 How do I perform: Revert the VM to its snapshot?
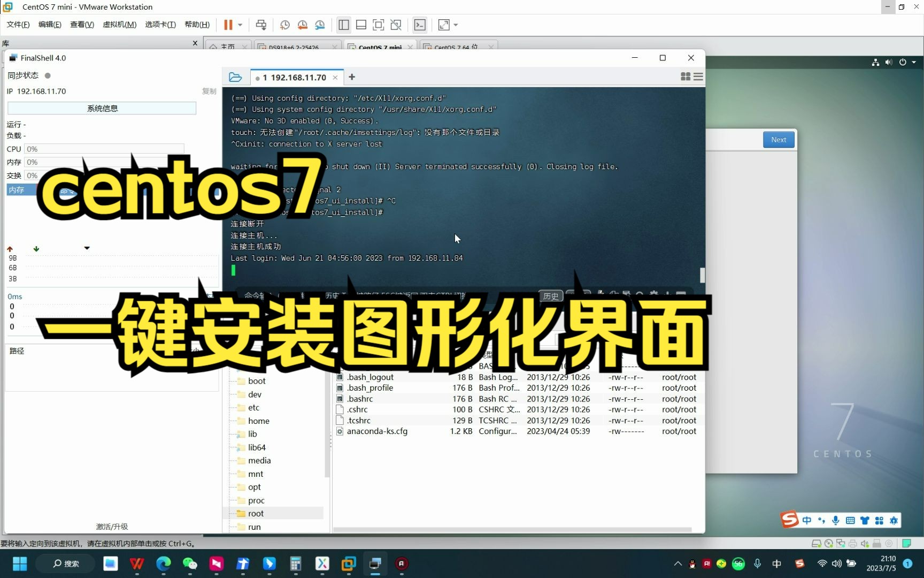pyautogui.click(x=302, y=25)
